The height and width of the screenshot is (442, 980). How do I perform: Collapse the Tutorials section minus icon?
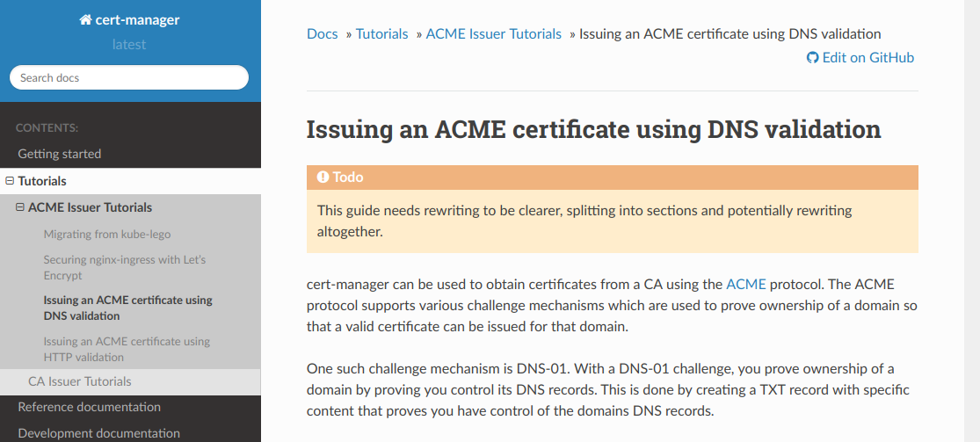coord(10,181)
